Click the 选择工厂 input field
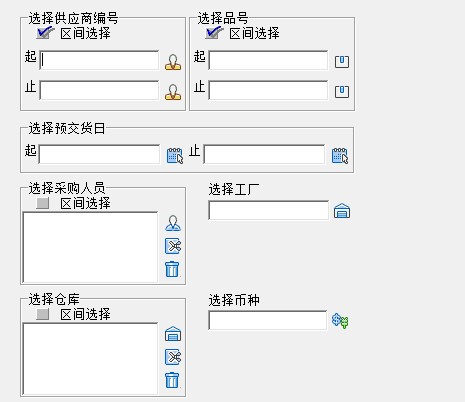The width and height of the screenshot is (465, 402). [x=268, y=210]
